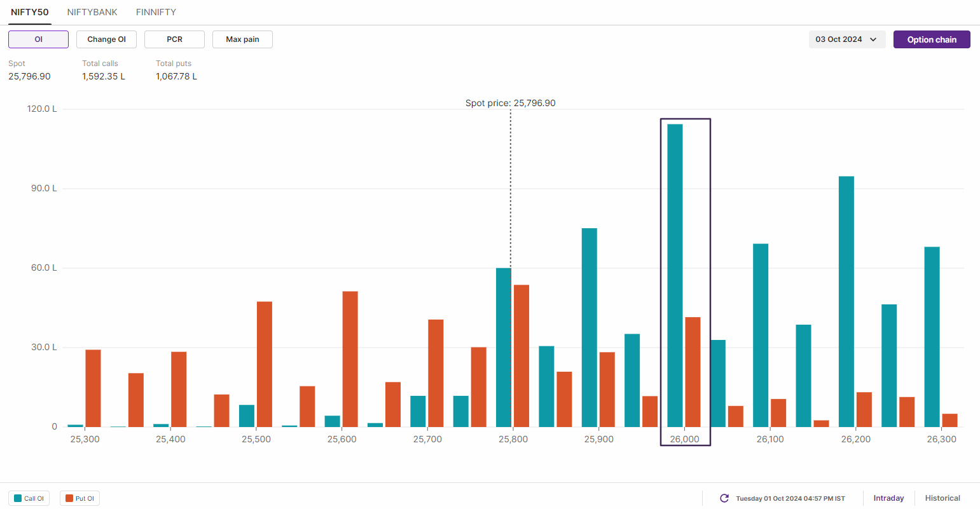Viewport: 980px width, 509px height.
Task: Click the 25,400 strike put OI bar
Action: click(x=179, y=389)
